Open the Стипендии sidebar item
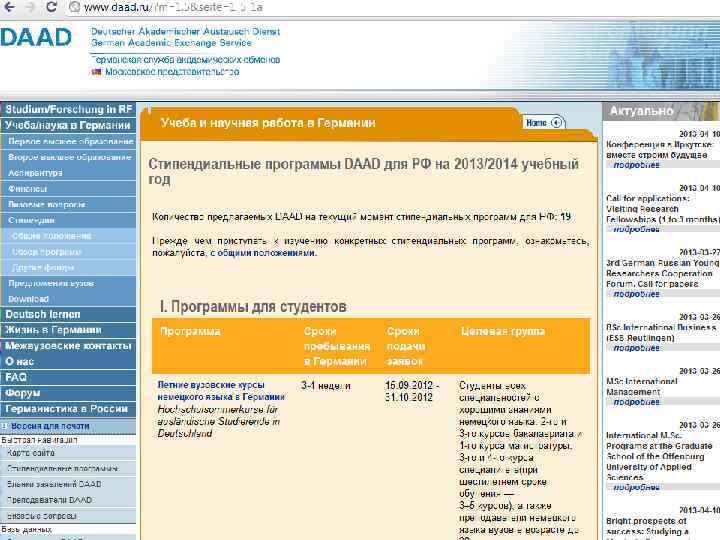Image resolution: width=720 pixels, height=540 pixels. [x=70, y=220]
